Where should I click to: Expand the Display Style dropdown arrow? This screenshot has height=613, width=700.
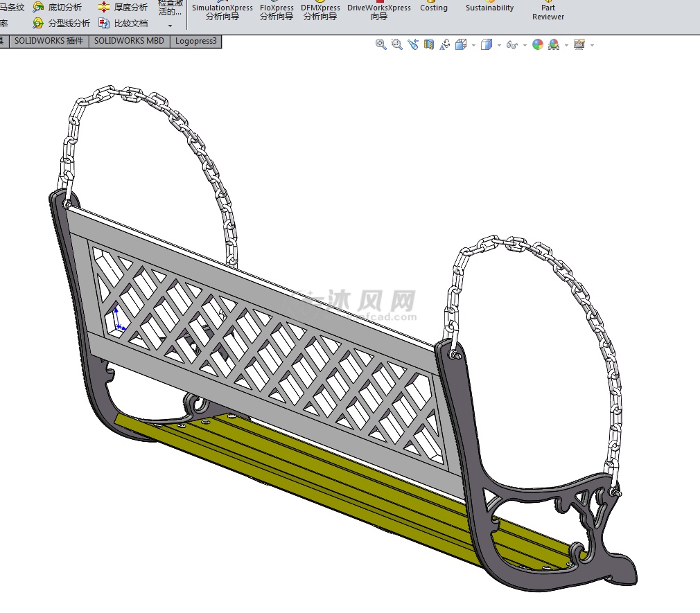[x=499, y=46]
